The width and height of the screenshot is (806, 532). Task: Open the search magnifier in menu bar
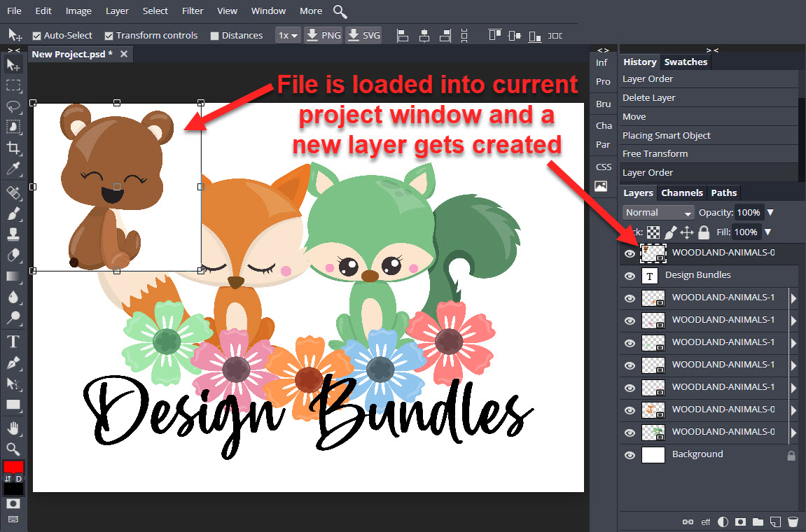pyautogui.click(x=340, y=11)
